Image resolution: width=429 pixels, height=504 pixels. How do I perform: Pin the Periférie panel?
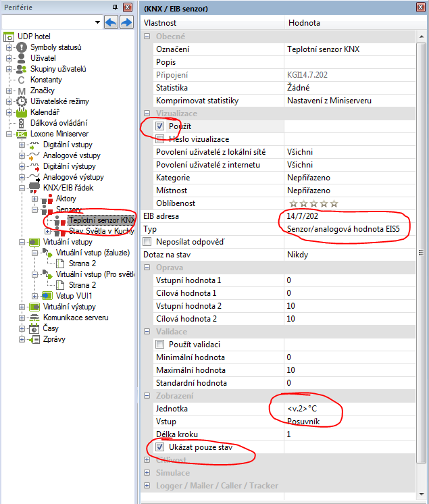115,7
